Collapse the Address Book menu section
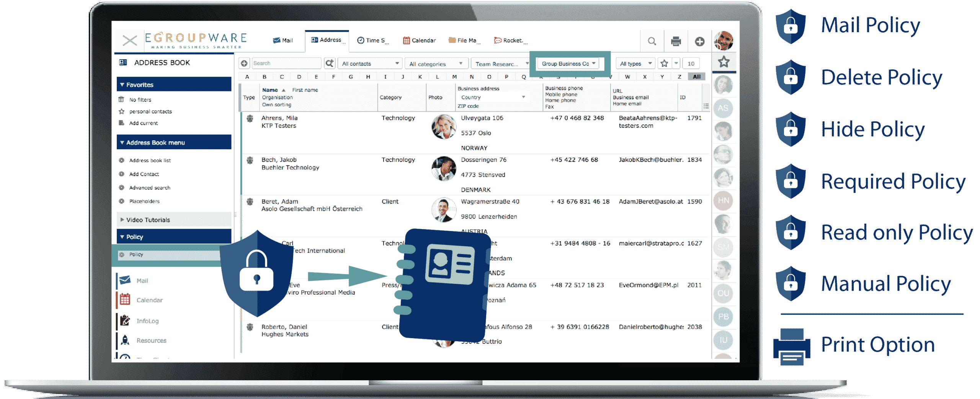 [174, 142]
